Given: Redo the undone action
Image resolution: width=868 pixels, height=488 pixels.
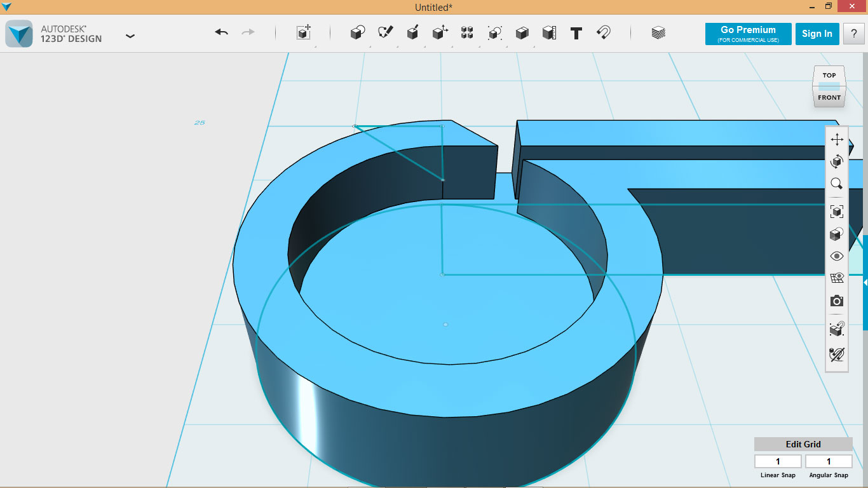Looking at the screenshot, I should coord(248,32).
